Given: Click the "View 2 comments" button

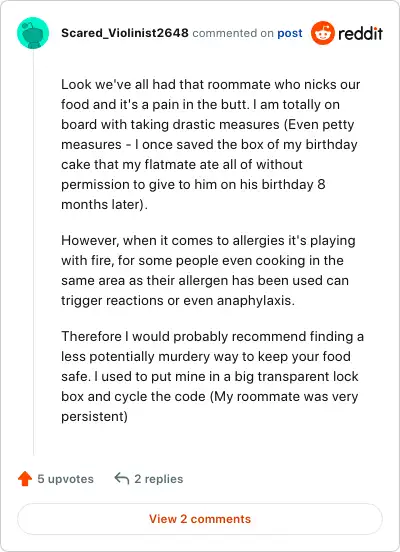Looking at the screenshot, I should click(200, 519).
